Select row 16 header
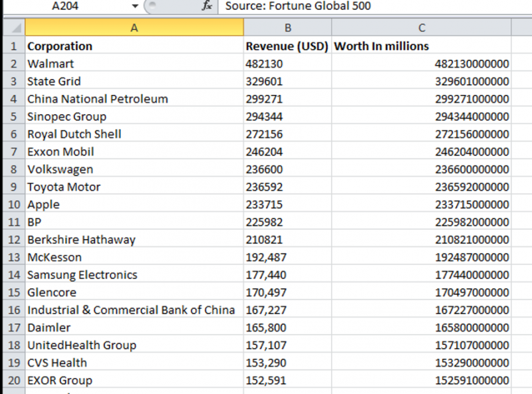Viewport: 532px width, 394px height. [14, 310]
